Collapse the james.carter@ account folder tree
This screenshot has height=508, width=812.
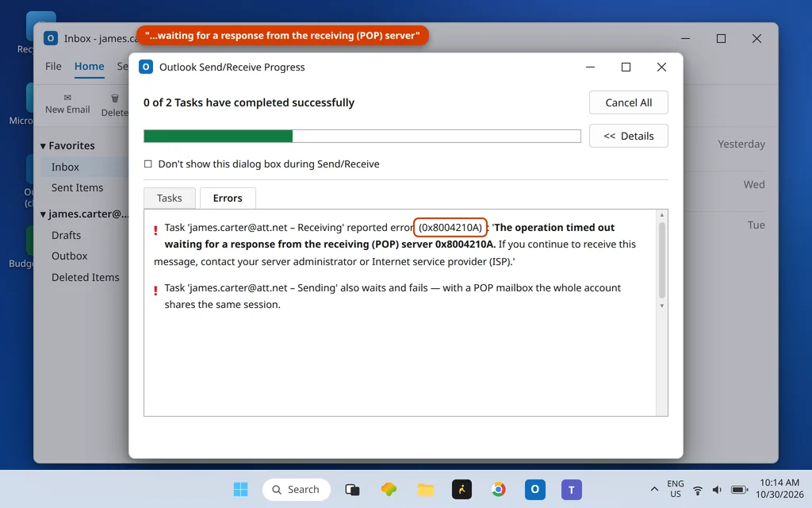click(44, 214)
